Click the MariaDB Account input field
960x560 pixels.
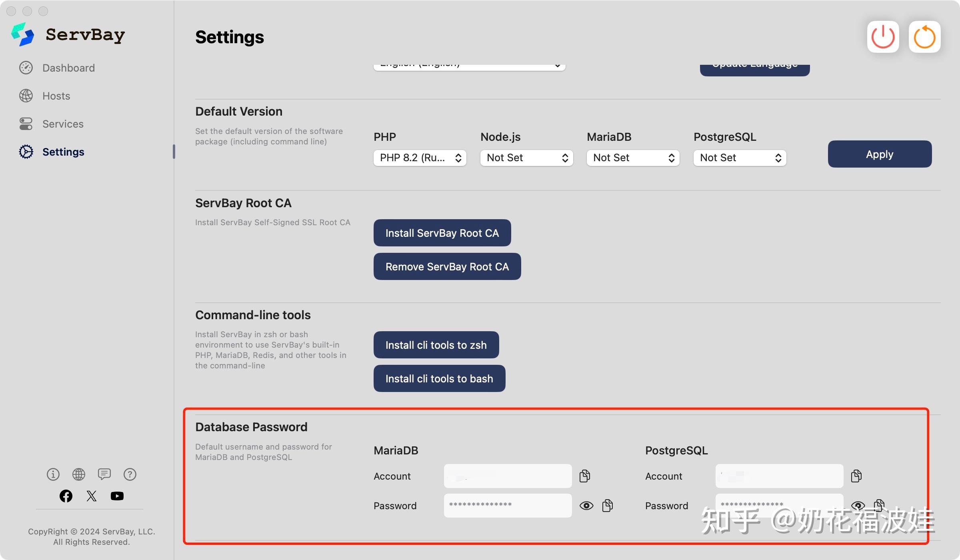click(x=507, y=476)
